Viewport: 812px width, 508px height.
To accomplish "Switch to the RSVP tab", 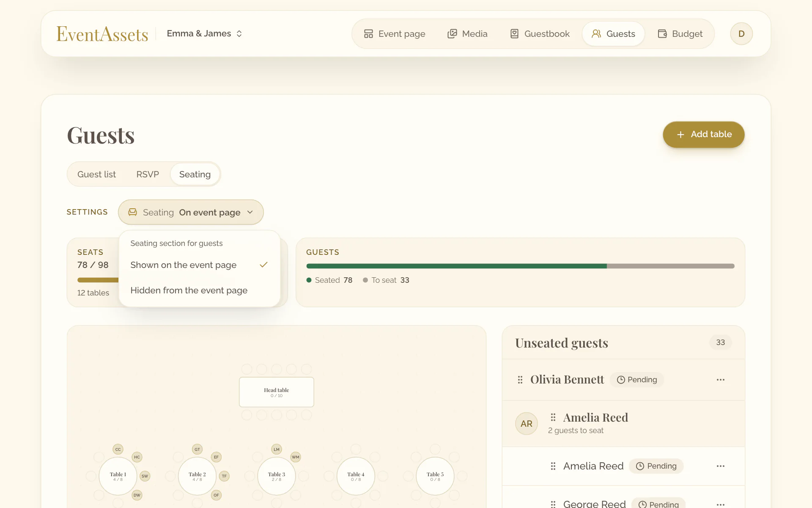I will tap(148, 174).
